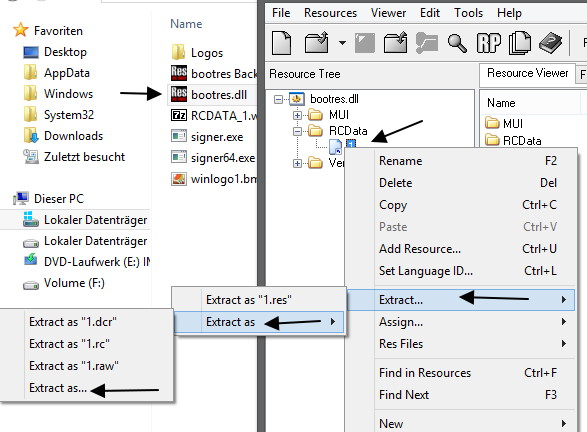Viewport: 587px width, 432px height.
Task: Open the dropdown arrow beside Open icon
Action: 342,43
